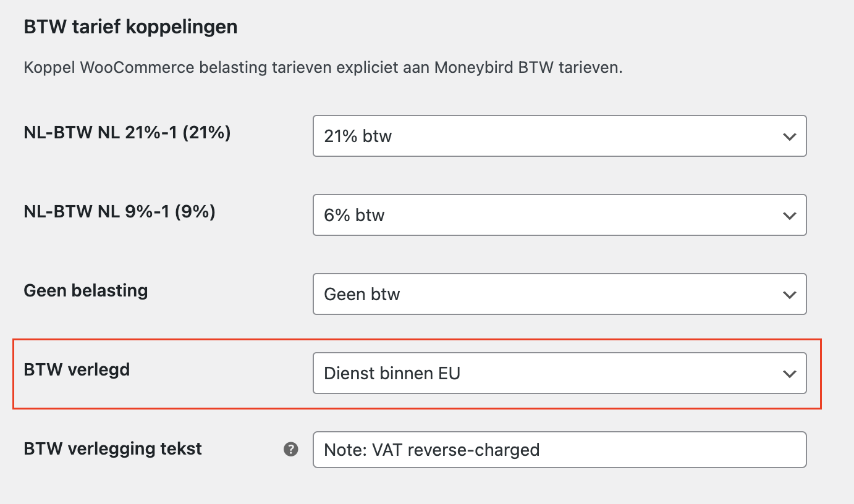Click the chevron arrow on Geen btw dropdown
The width and height of the screenshot is (854, 504).
pyautogui.click(x=789, y=295)
